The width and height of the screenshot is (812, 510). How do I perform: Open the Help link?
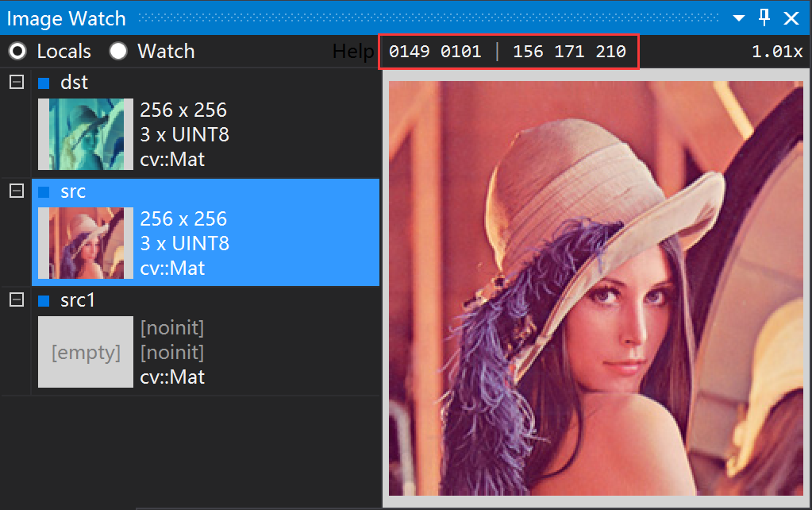(x=352, y=52)
